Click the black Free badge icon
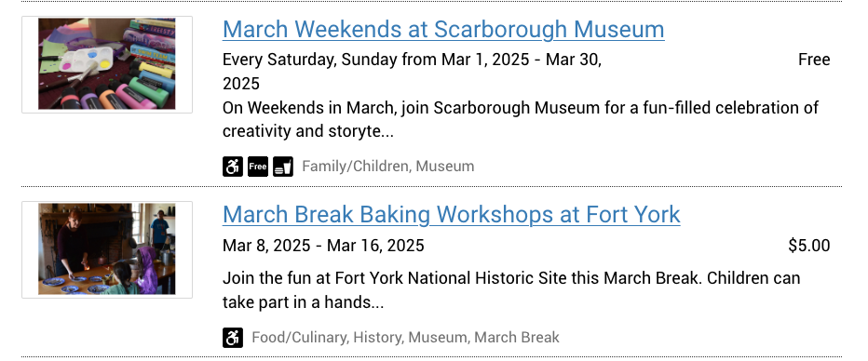 click(257, 167)
